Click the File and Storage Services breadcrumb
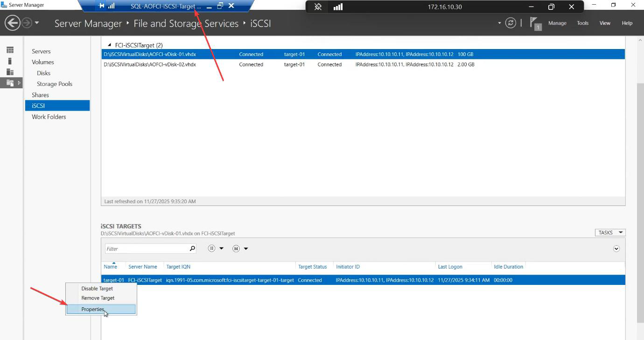This screenshot has height=340, width=644. (x=186, y=23)
